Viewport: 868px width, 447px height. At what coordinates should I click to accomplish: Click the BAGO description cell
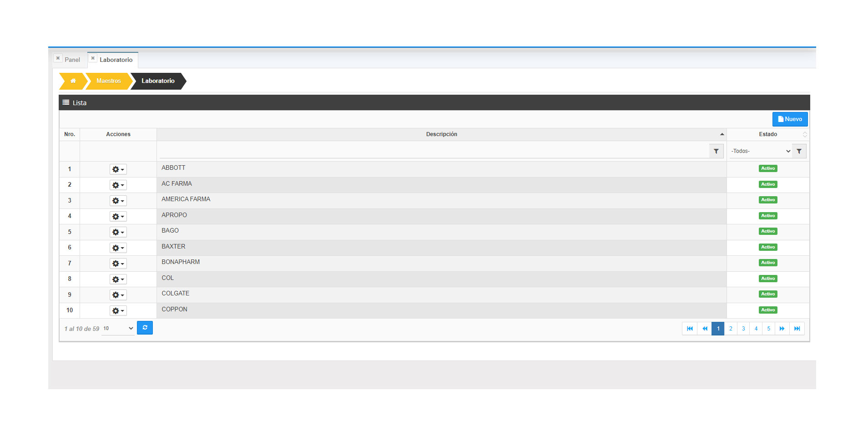[441, 232]
